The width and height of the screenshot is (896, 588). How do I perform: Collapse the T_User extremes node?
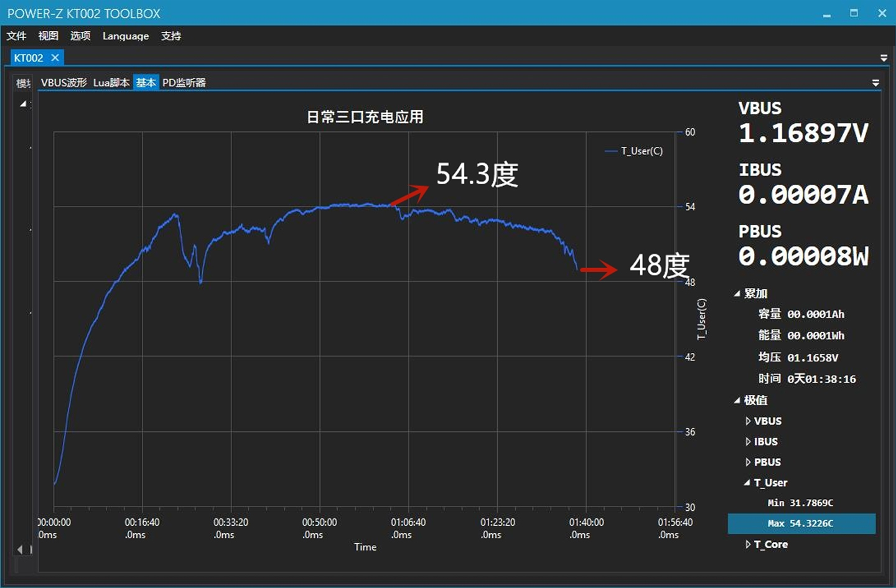pos(747,483)
